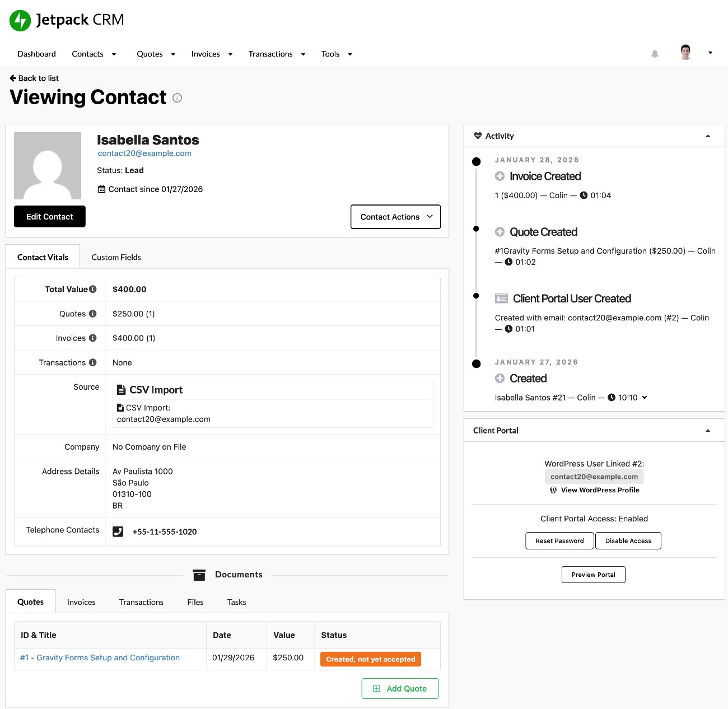Click the phone icon next to +55-11-555-1020
The height and width of the screenshot is (709, 728).
[118, 531]
